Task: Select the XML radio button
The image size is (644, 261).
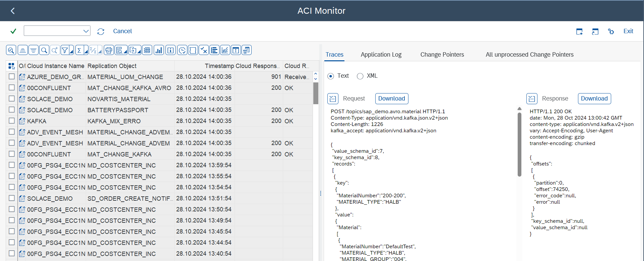Action: 360,76
